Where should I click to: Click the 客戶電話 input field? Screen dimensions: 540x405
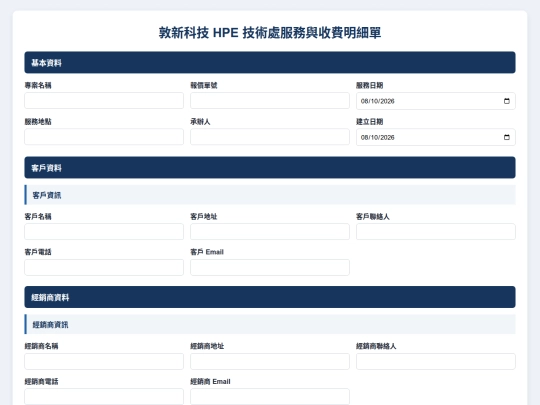(104, 267)
